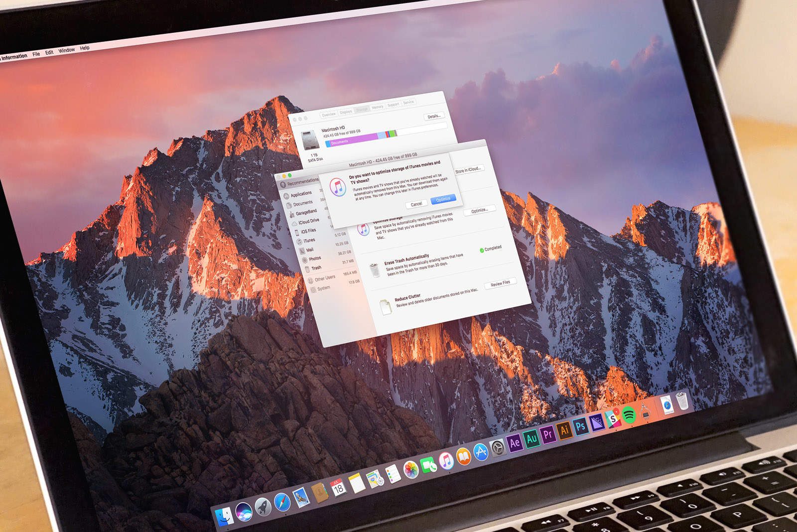Open Photos pinwheel icon in Dock
This screenshot has height=532, width=797.
[x=411, y=470]
